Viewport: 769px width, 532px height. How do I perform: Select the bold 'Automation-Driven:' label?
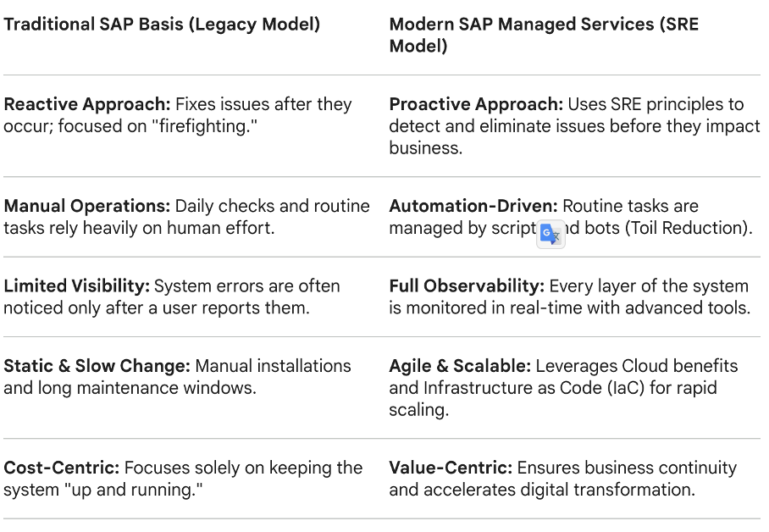point(473,206)
